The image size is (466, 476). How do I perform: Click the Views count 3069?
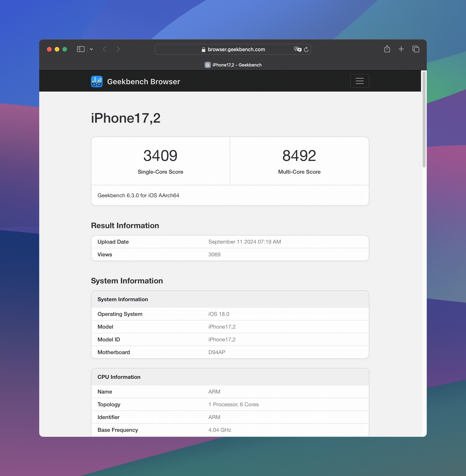coord(214,255)
